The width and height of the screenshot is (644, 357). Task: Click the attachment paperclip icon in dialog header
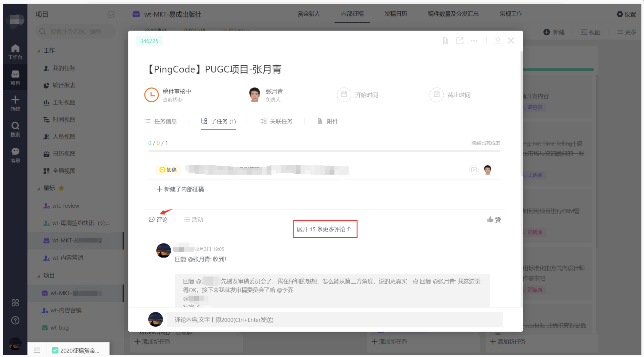445,41
